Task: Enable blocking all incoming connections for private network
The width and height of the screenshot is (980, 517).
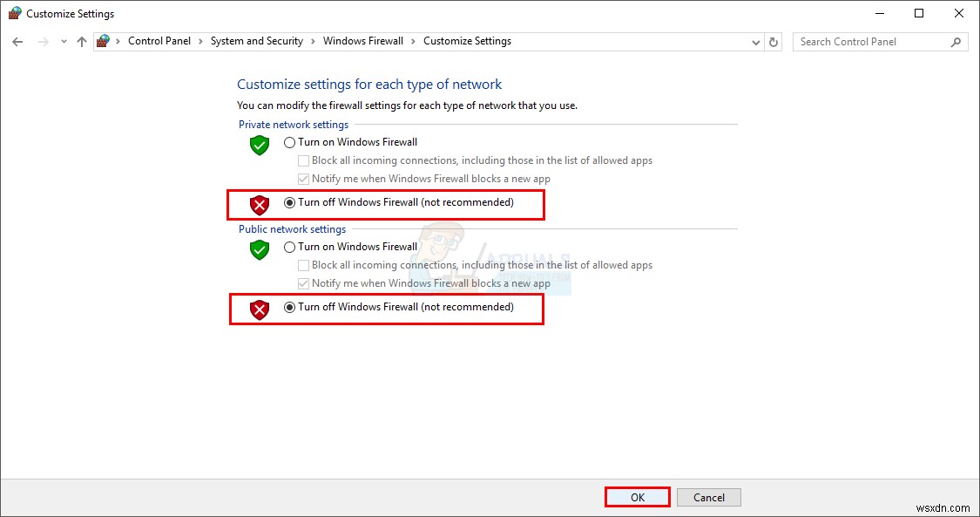Action: [x=303, y=160]
